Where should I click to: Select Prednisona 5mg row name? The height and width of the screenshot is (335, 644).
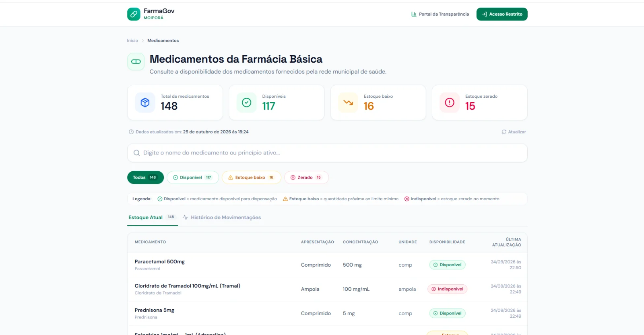(155, 310)
